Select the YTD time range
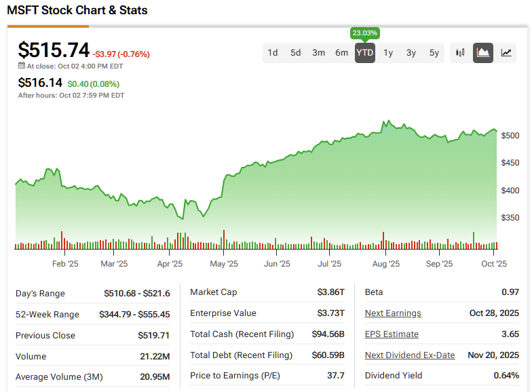Screen dimensions: 532x392 (365, 53)
